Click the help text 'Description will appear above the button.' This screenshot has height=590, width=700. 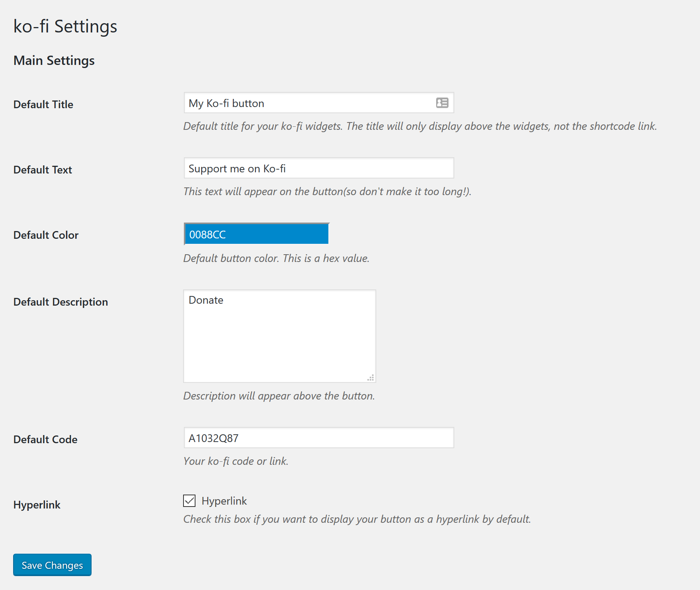pyautogui.click(x=279, y=396)
